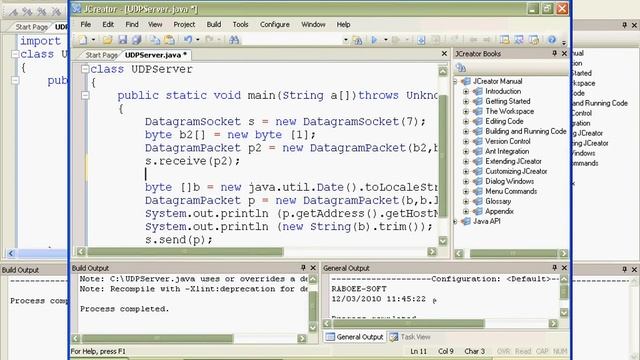Viewport: 640px width, 360px height.
Task: Click the JCreator Manual book icon
Action: (466, 81)
